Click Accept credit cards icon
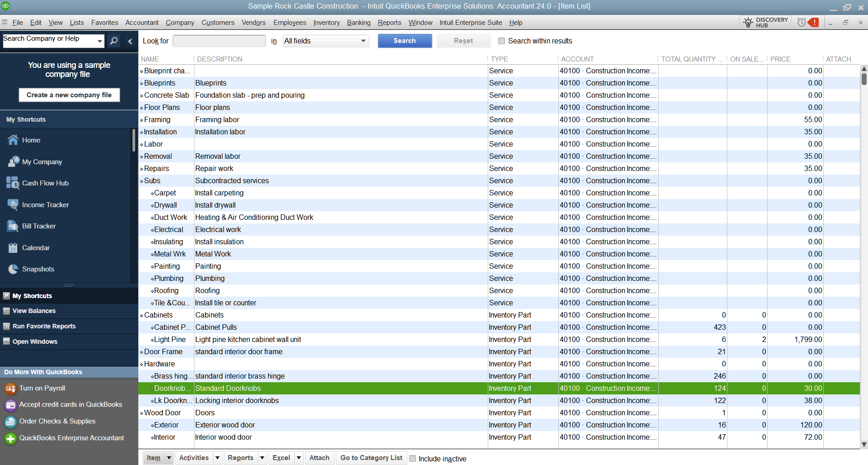The height and width of the screenshot is (465, 868). point(10,405)
